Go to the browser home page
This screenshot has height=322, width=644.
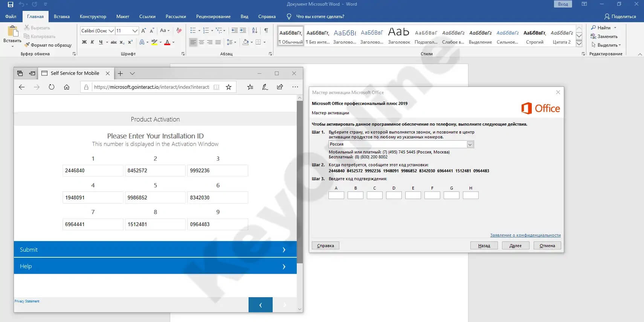[67, 87]
